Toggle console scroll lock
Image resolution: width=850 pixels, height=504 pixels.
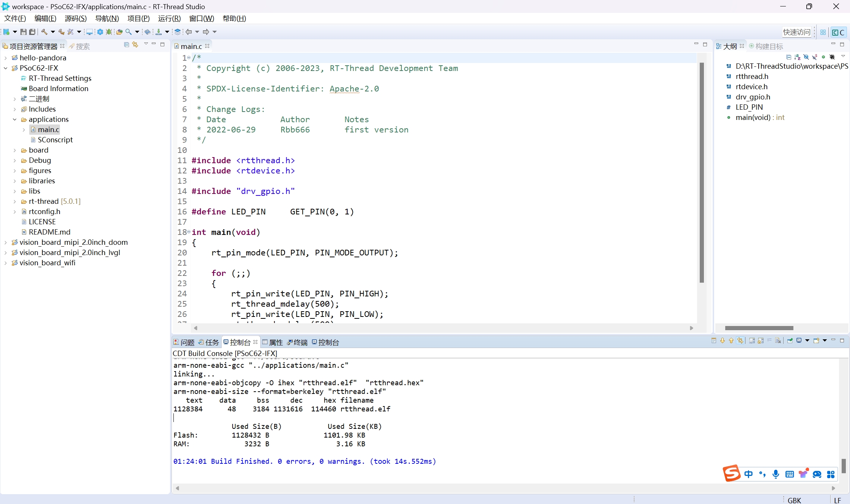click(x=760, y=341)
